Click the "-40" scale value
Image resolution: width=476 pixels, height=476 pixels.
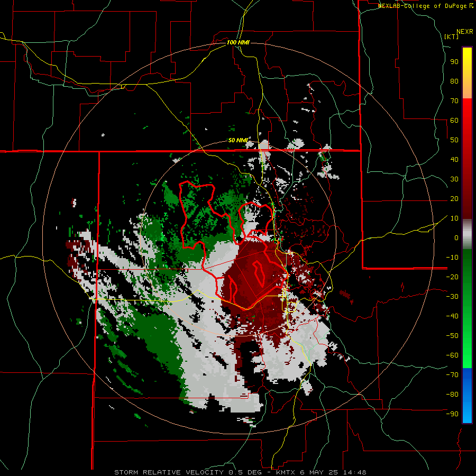click(x=452, y=316)
